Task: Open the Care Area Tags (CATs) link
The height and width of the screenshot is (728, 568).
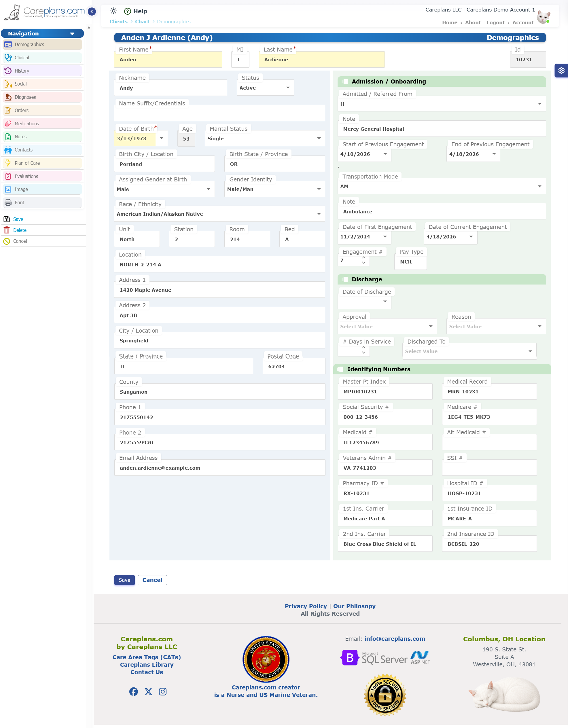Action: tap(147, 657)
